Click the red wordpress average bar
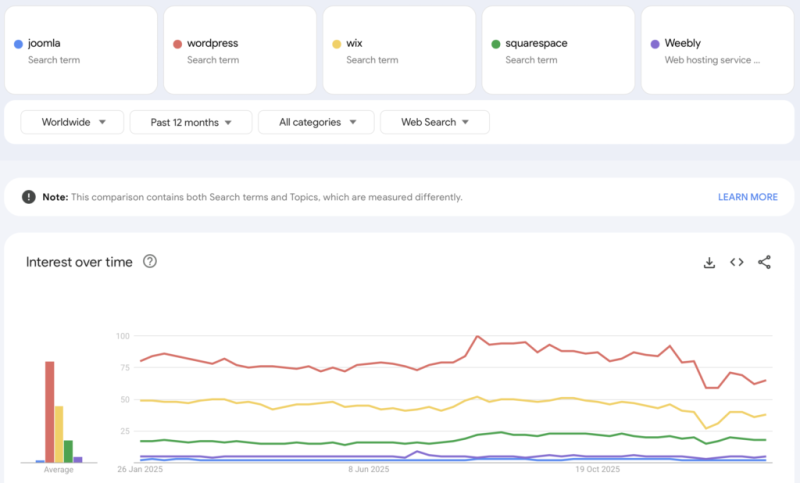800x483 pixels. tap(49, 412)
